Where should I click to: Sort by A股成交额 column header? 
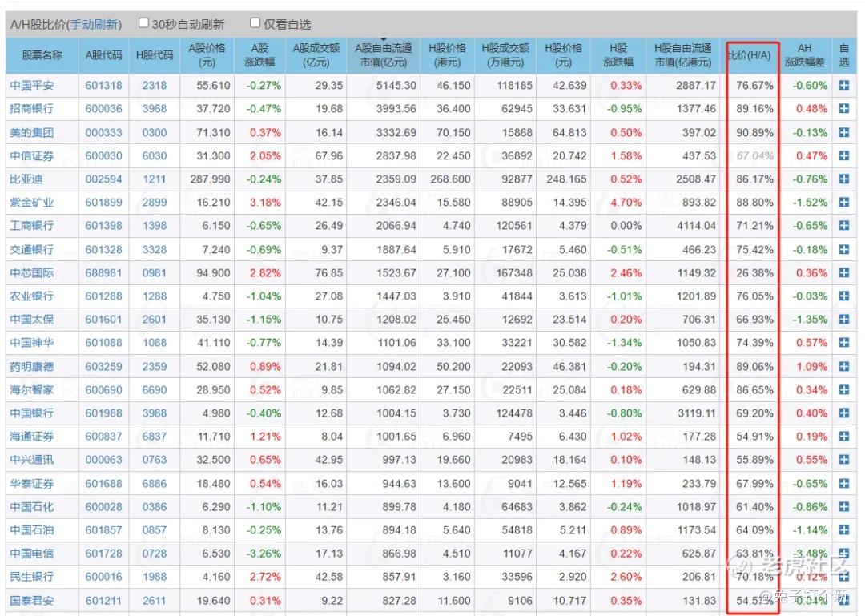click(x=316, y=55)
